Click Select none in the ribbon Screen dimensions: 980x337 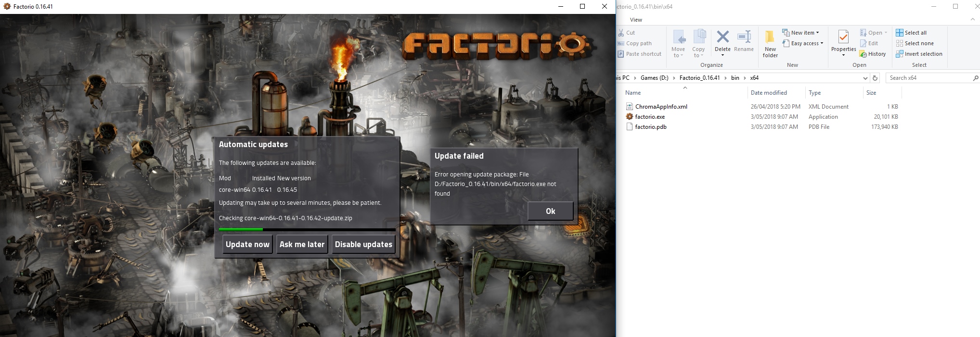tap(915, 43)
